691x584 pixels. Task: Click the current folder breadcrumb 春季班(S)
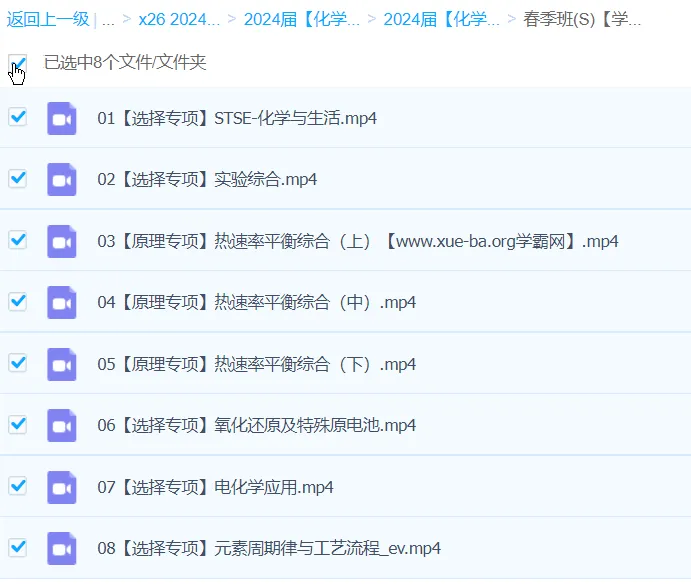(x=582, y=19)
